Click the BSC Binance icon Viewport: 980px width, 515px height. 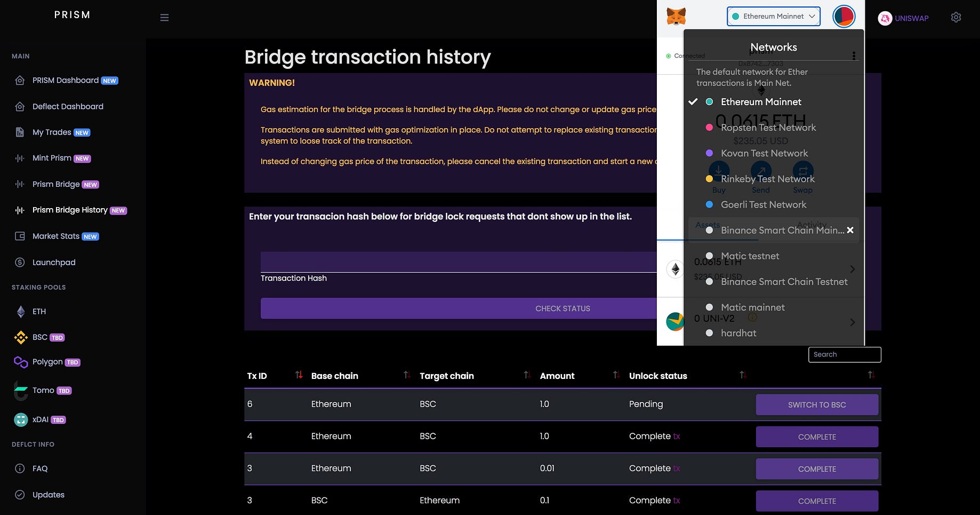(x=21, y=337)
